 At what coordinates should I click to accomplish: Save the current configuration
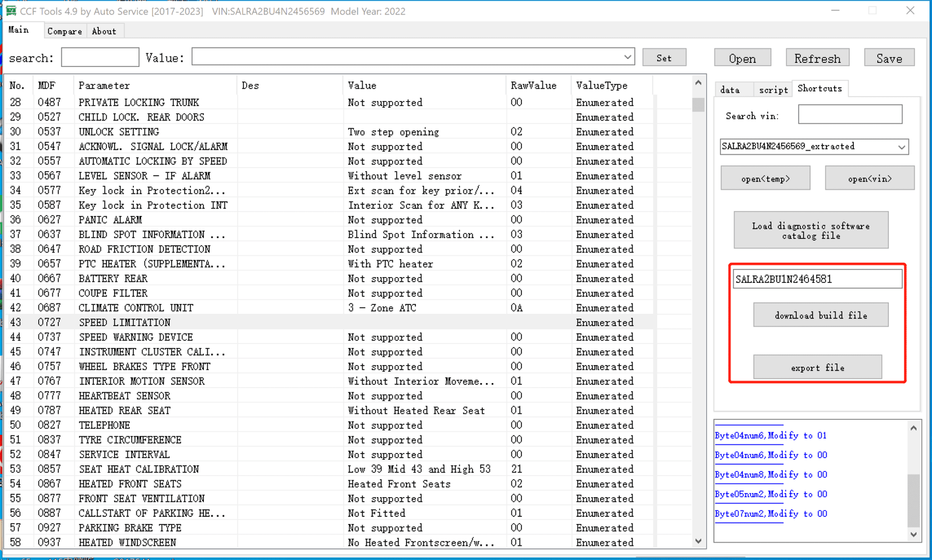point(889,58)
